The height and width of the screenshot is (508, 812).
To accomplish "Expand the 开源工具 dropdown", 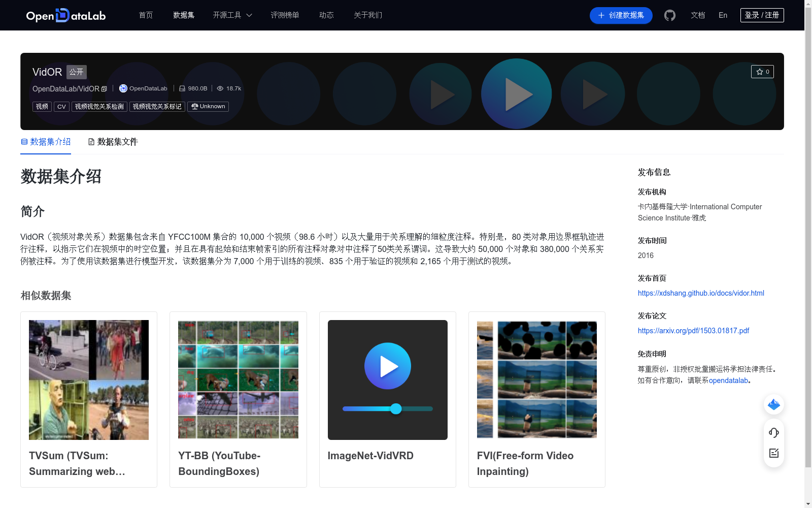I will [x=232, y=15].
